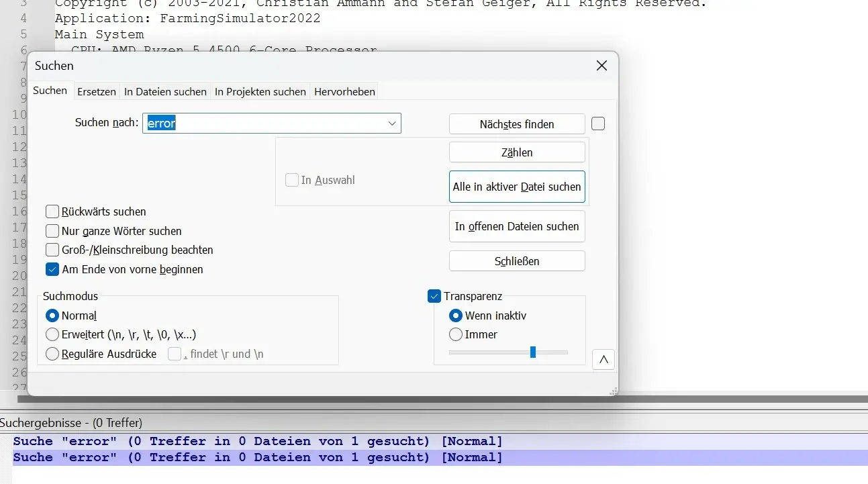Click the Schließen button
This screenshot has width=868, height=484.
point(517,261)
